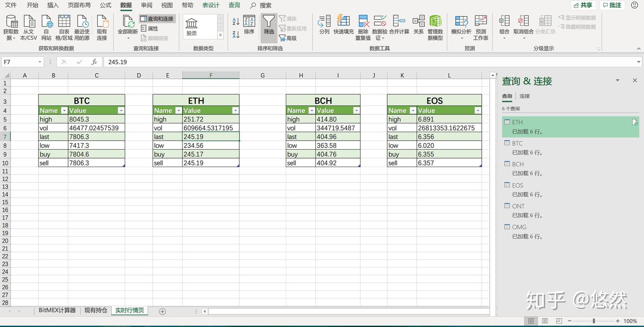Click zoom in plus button

618,321
